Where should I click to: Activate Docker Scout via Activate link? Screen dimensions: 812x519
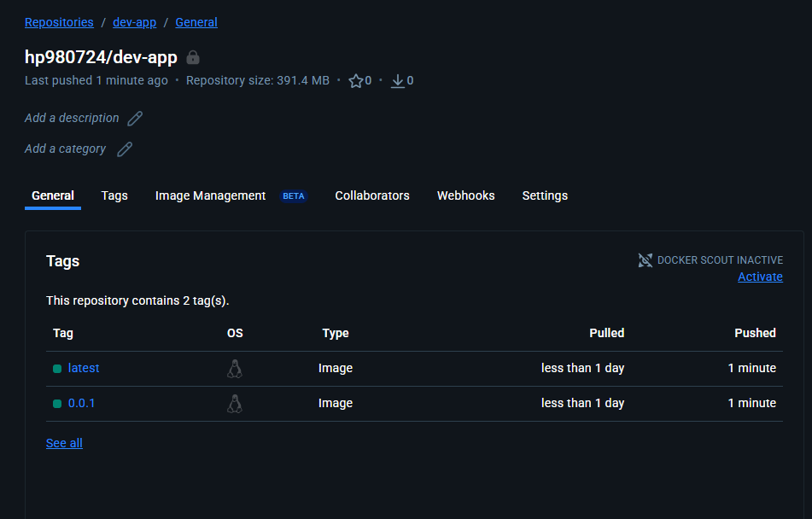tap(760, 277)
